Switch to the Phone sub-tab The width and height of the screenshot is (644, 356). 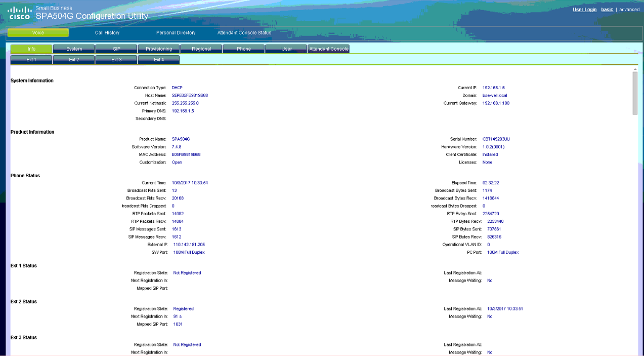[x=244, y=49]
